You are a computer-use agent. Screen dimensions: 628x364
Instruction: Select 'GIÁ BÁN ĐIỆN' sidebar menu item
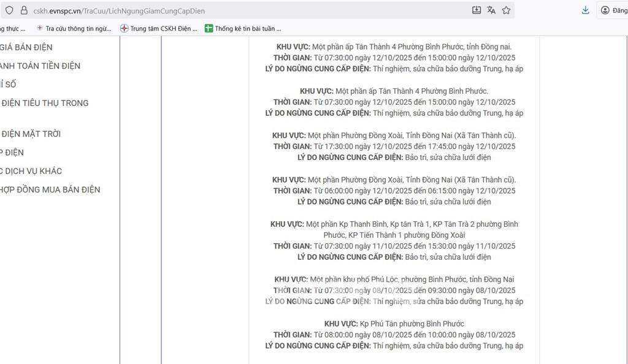point(26,47)
